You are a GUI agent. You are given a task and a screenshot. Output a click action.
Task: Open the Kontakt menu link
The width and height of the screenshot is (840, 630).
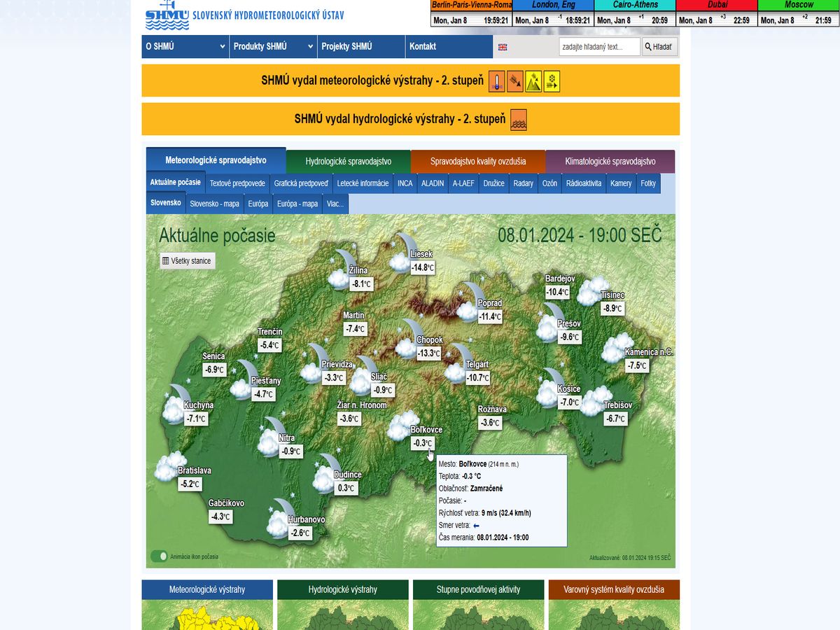point(423,47)
